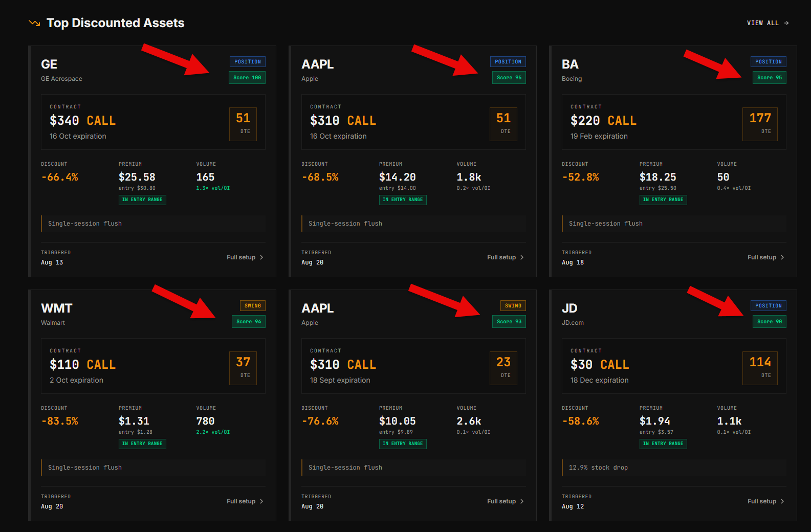Open Full setup for the AAPL $14.20 premium card
Screen dimensions: 811x532
(506, 257)
